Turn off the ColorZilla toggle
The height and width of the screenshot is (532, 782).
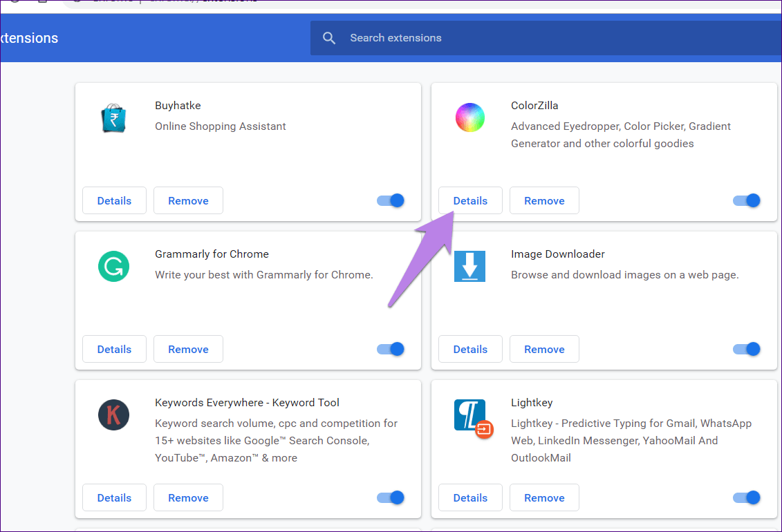(x=747, y=201)
